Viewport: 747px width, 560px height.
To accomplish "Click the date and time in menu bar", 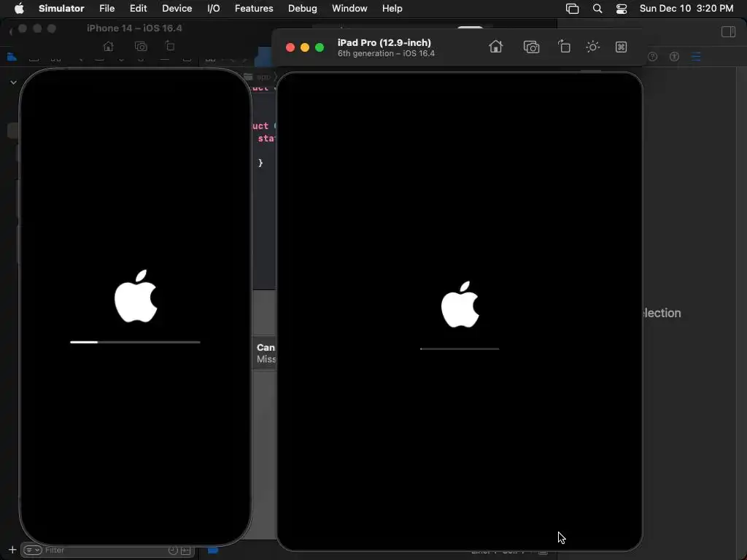I will click(x=686, y=9).
